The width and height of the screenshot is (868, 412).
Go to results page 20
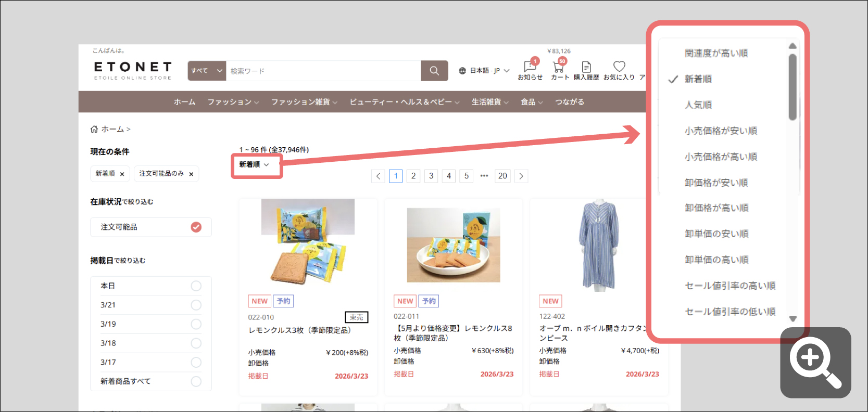(x=502, y=176)
